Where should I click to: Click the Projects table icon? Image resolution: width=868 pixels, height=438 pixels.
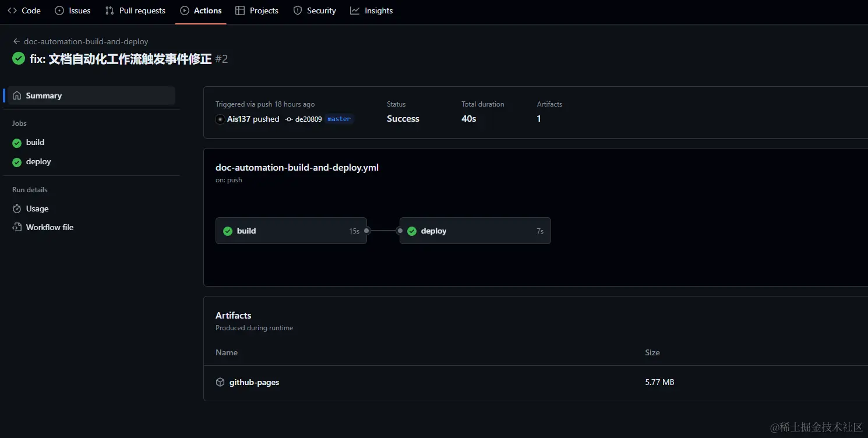click(240, 10)
